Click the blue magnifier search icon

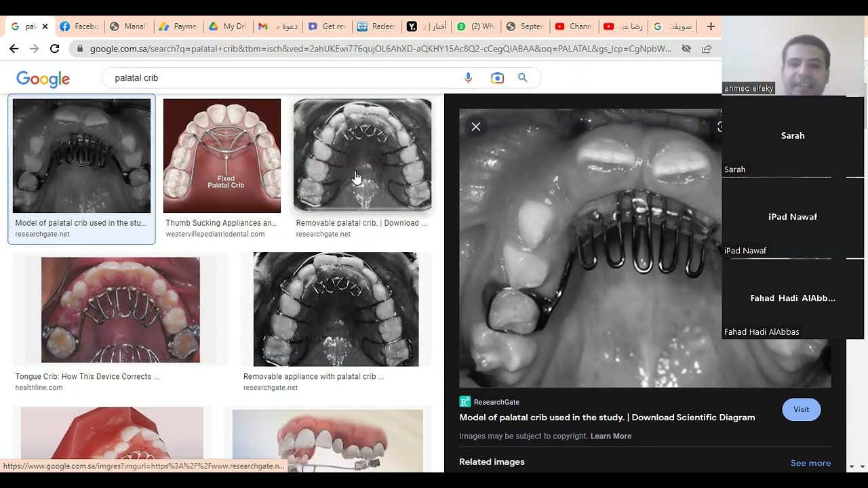[523, 78]
